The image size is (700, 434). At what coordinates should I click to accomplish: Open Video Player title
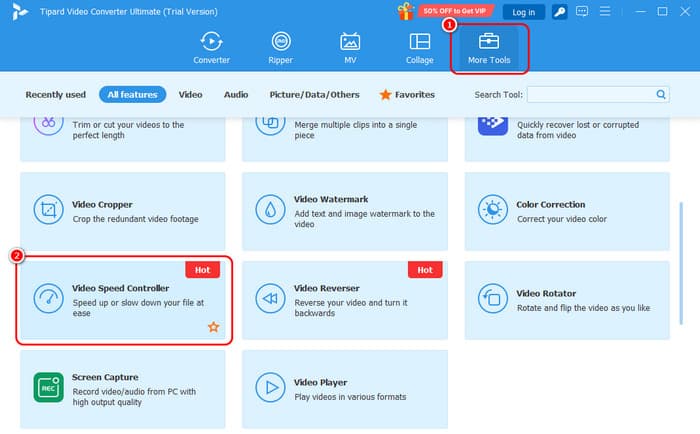click(320, 382)
